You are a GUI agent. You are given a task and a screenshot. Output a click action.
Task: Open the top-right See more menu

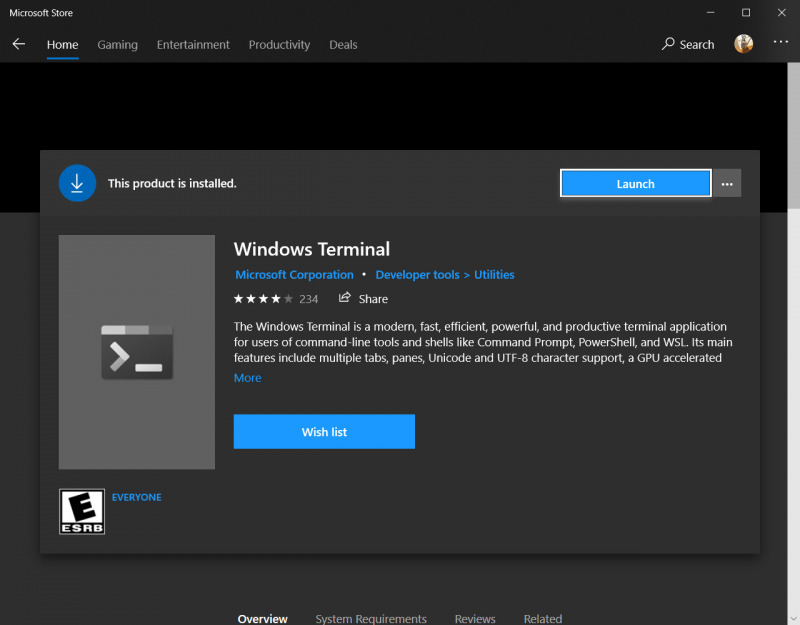(781, 42)
